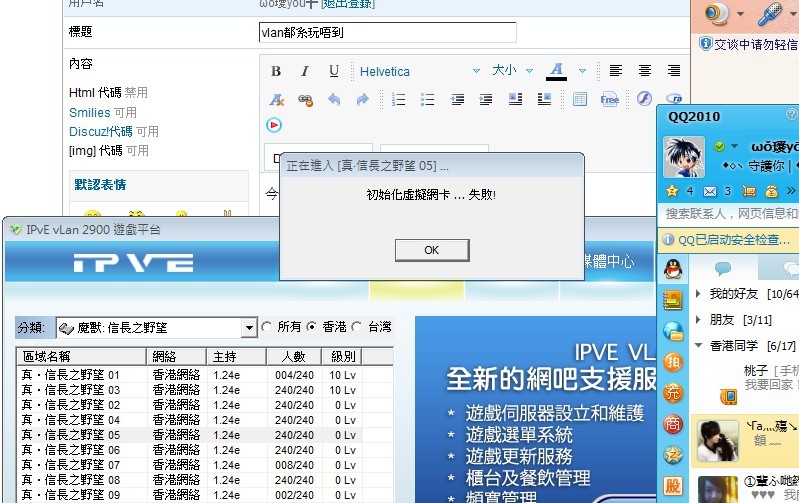
Task: Insert Flash content icon
Action: (x=644, y=98)
